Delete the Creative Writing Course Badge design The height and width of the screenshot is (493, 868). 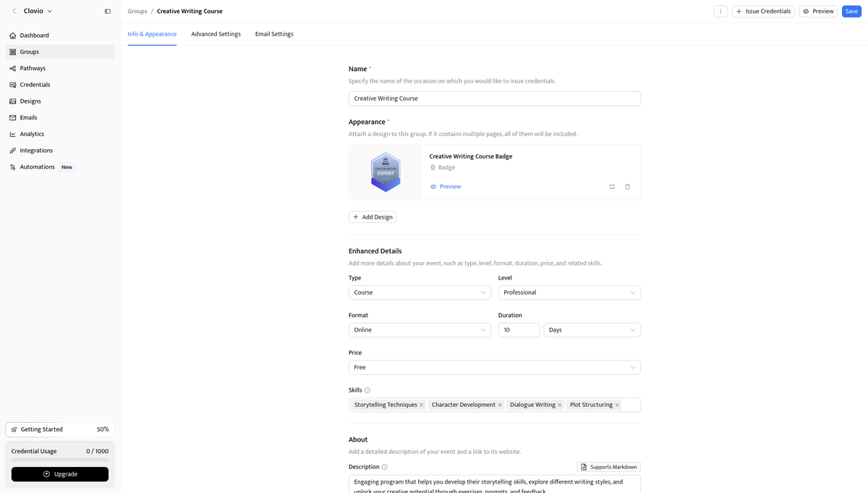pyautogui.click(x=627, y=186)
